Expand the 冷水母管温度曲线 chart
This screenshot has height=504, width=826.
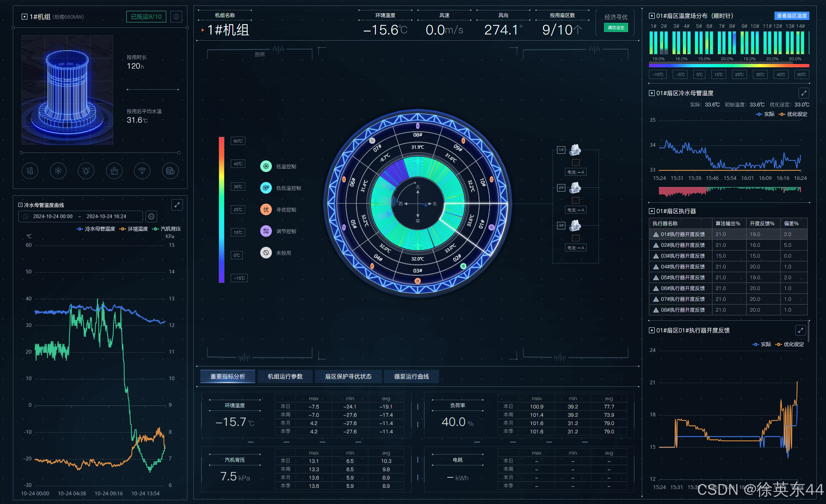[x=177, y=205]
